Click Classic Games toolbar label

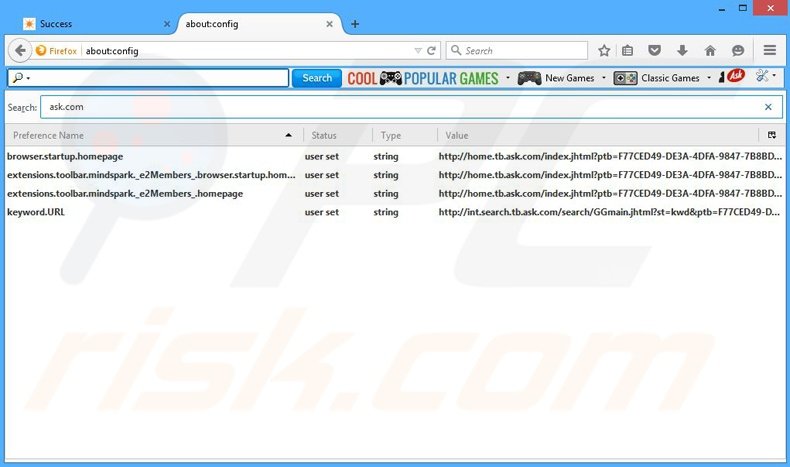point(670,78)
